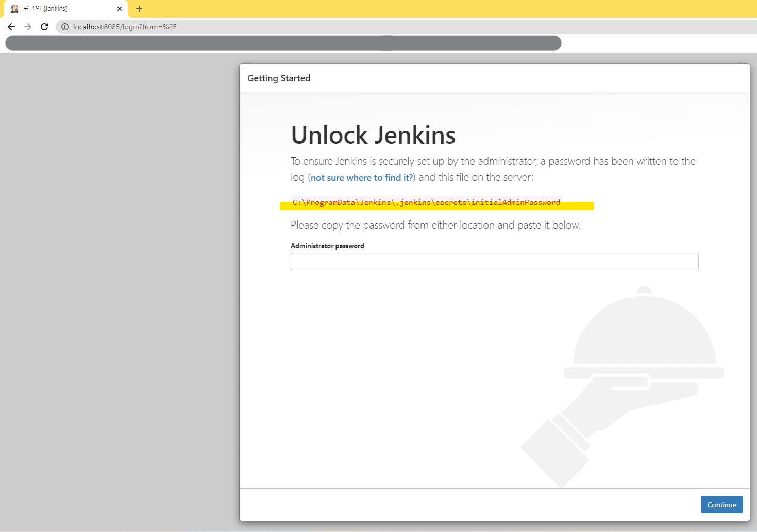Image resolution: width=757 pixels, height=532 pixels.
Task: Select the initialAdminPassword file path text
Action: (426, 203)
